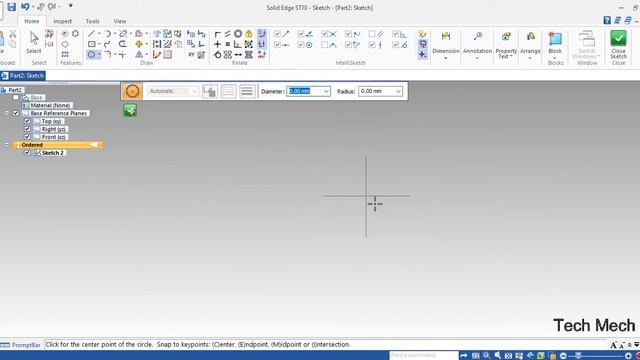Select the Rectangle by center tool
This screenshot has width=640, height=360.
[91, 44]
